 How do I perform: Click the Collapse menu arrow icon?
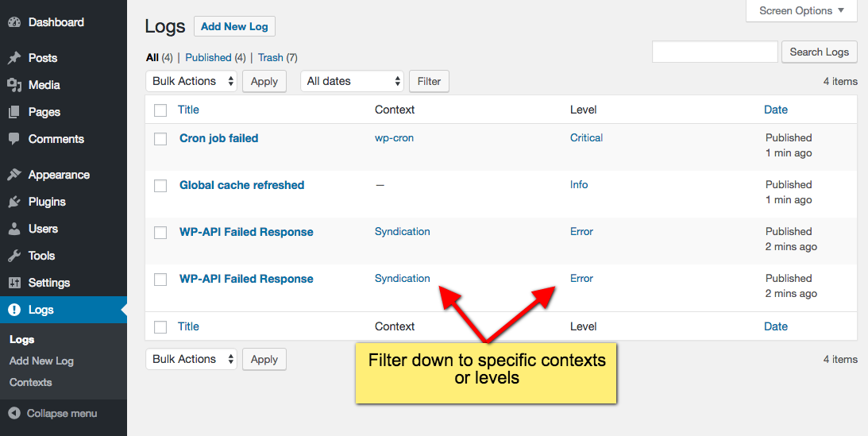(x=15, y=413)
